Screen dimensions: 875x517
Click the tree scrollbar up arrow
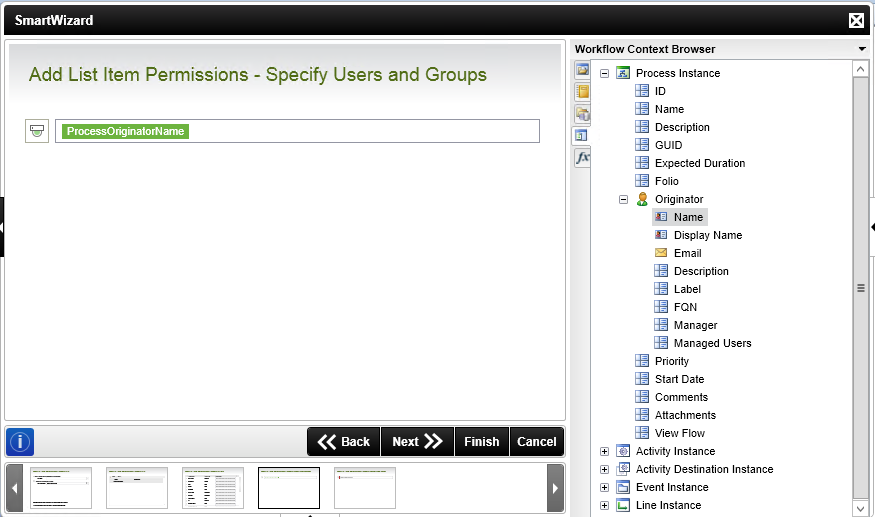tap(860, 69)
